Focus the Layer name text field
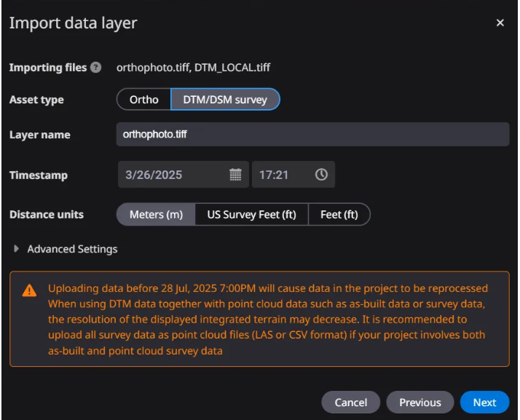520x420 pixels. [x=312, y=135]
